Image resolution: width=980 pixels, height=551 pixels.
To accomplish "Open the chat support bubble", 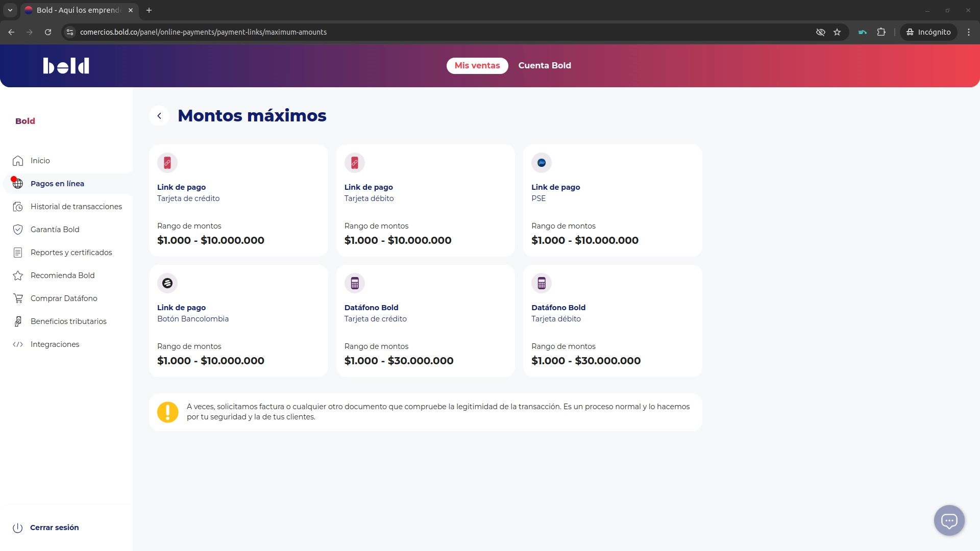I will click(x=949, y=520).
